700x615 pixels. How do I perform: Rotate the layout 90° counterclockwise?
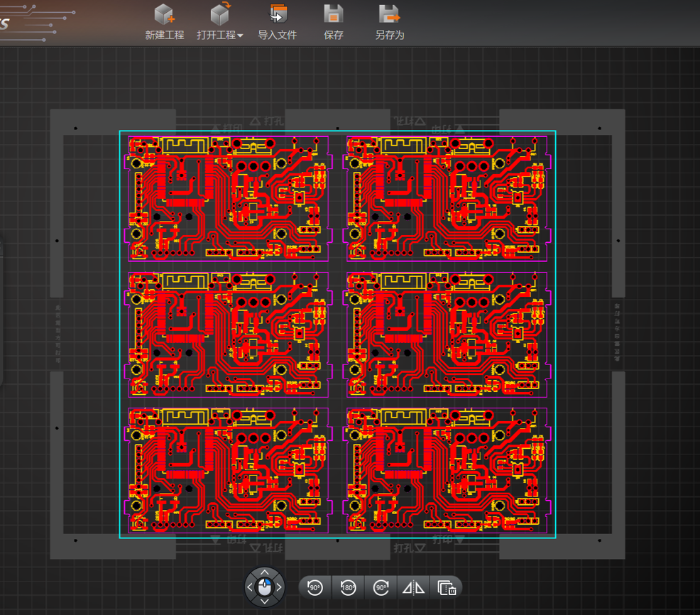coord(315,587)
